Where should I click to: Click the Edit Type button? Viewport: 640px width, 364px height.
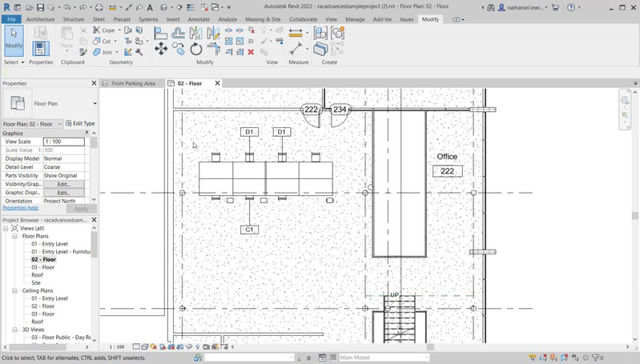(x=80, y=123)
